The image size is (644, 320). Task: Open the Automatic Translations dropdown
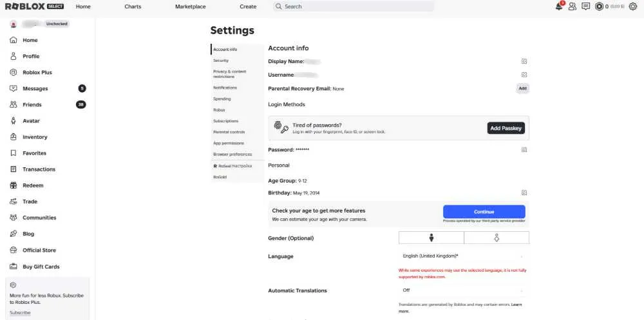point(464,290)
